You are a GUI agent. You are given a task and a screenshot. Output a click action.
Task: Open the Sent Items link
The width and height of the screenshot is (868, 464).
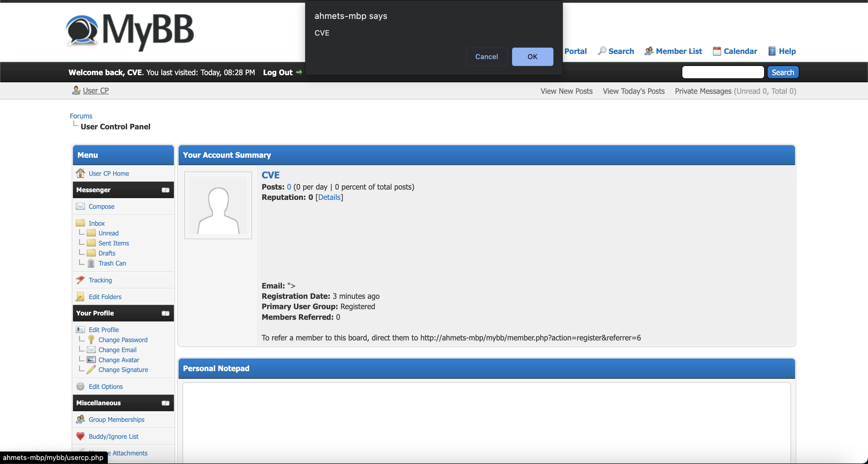point(114,243)
